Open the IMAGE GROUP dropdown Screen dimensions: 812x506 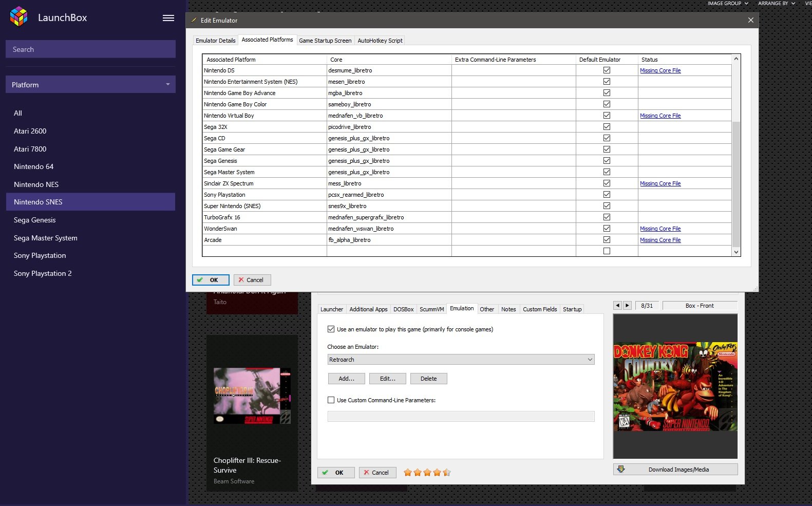(x=728, y=4)
